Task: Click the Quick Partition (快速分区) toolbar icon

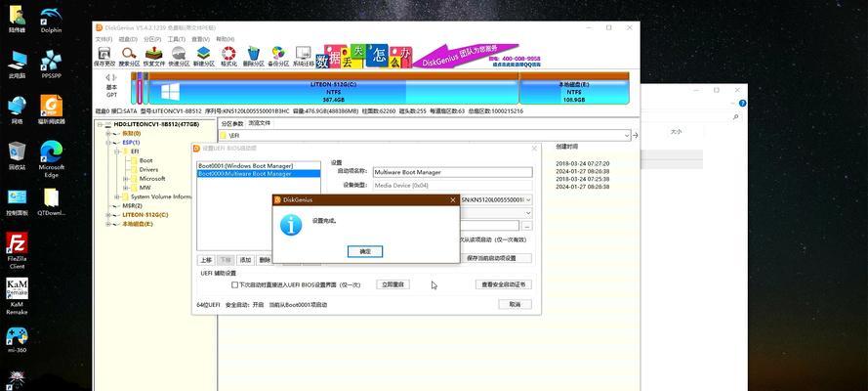Action: click(179, 57)
